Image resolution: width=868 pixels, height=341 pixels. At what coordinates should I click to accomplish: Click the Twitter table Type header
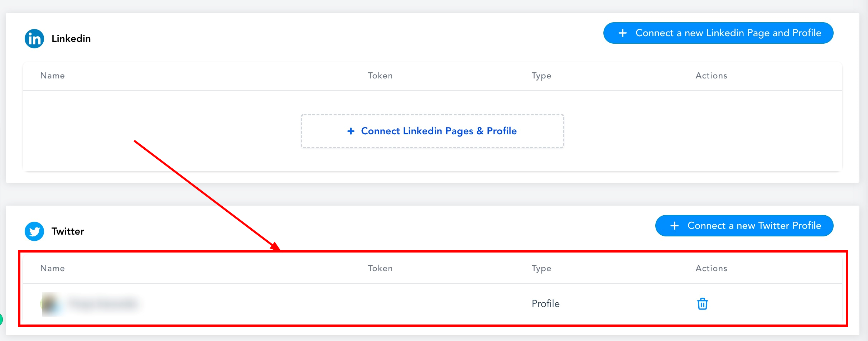tap(541, 269)
